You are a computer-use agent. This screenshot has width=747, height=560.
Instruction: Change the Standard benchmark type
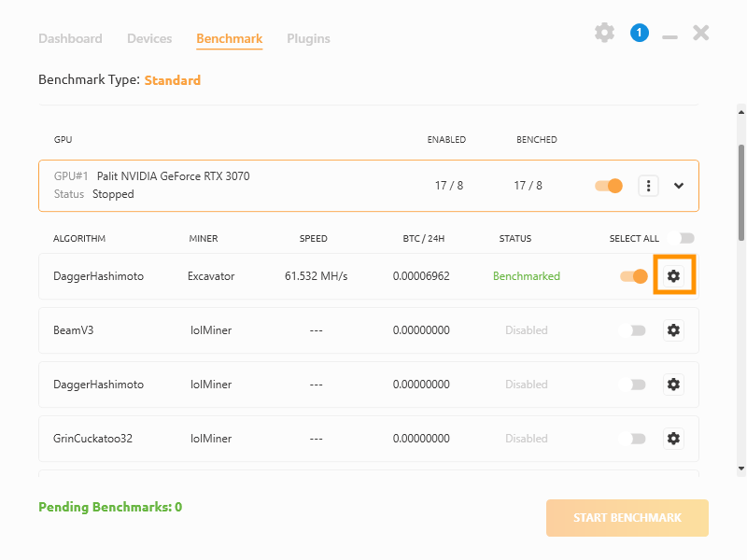[x=172, y=80]
